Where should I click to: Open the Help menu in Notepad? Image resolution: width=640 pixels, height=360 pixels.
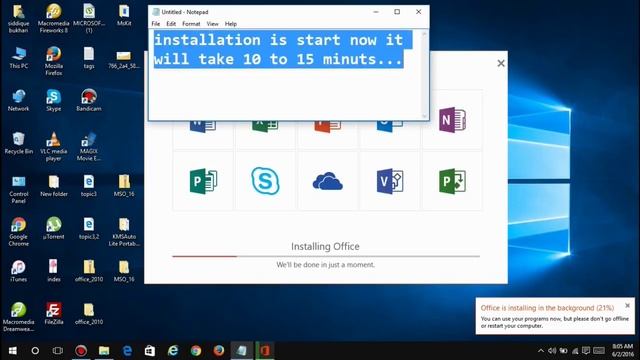(231, 24)
